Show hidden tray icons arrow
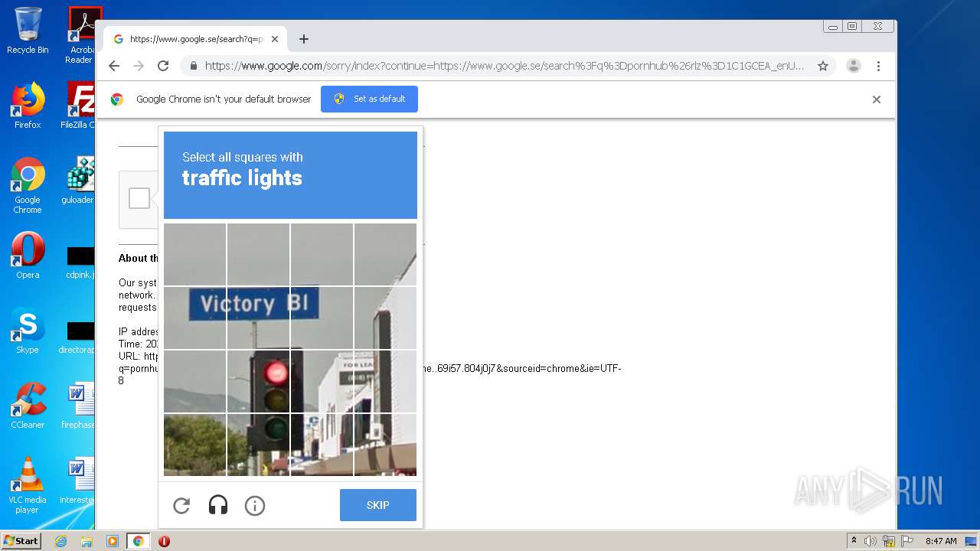980x551 pixels. click(x=854, y=541)
